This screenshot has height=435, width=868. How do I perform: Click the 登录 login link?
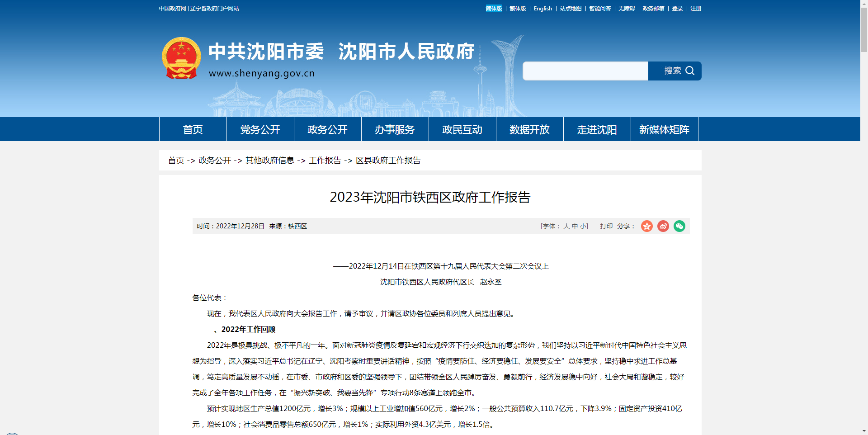click(x=677, y=9)
